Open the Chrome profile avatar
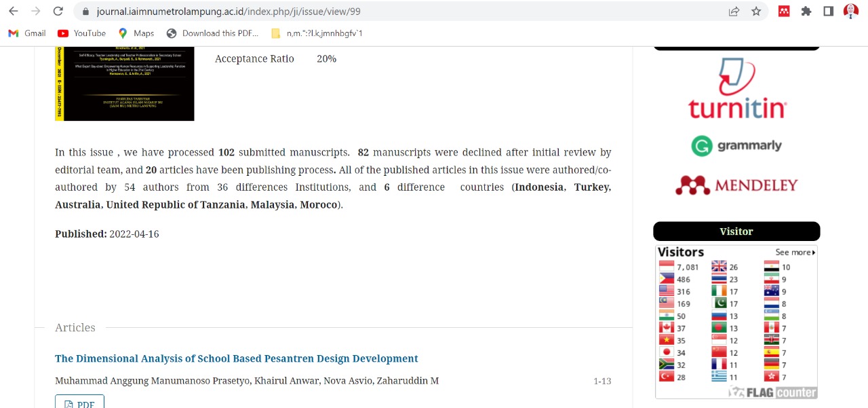The width and height of the screenshot is (868, 408). point(850,12)
